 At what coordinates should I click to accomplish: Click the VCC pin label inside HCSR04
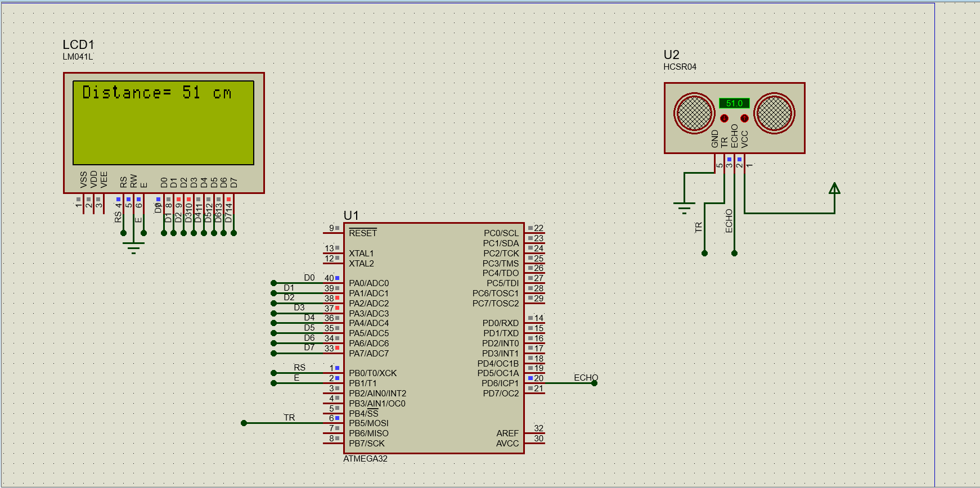[x=744, y=139]
